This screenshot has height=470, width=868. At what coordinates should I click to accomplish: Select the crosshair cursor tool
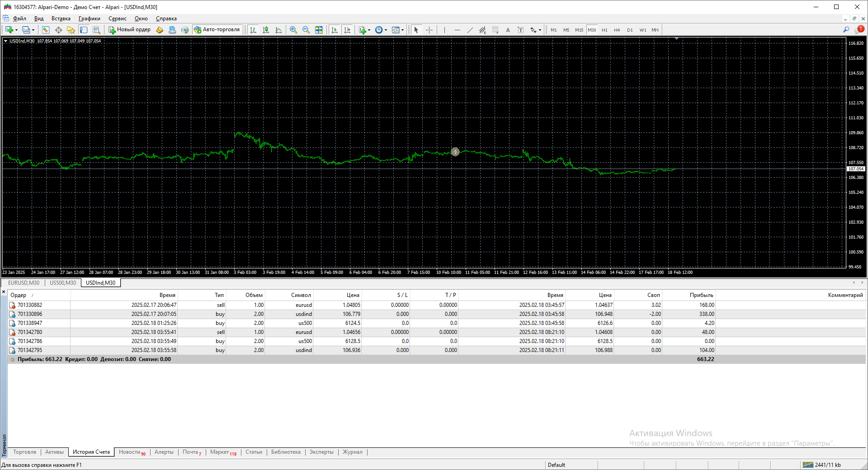[429, 30]
